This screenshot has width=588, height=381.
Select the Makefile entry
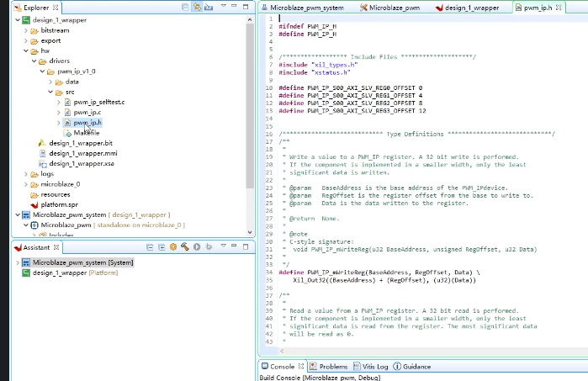[87, 133]
